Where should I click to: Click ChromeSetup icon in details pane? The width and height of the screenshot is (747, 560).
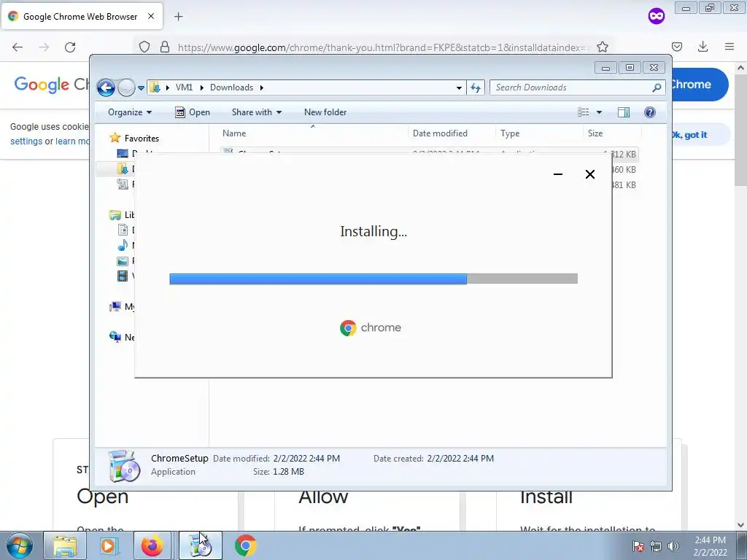point(124,466)
